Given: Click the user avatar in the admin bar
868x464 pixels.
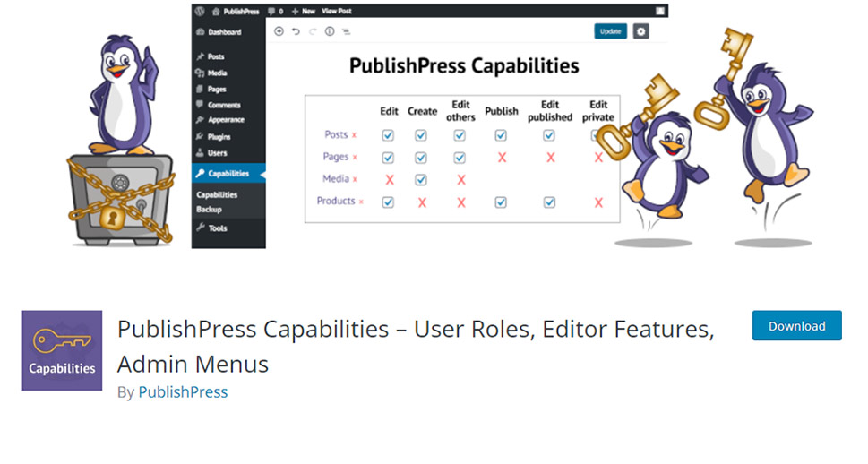Looking at the screenshot, I should click(x=660, y=11).
